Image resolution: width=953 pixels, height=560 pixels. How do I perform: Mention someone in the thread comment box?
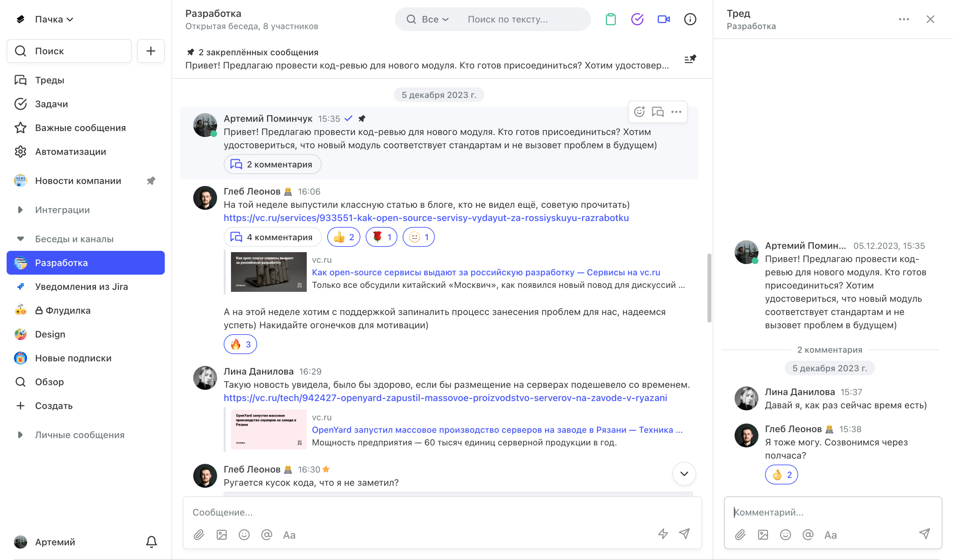[x=808, y=535]
